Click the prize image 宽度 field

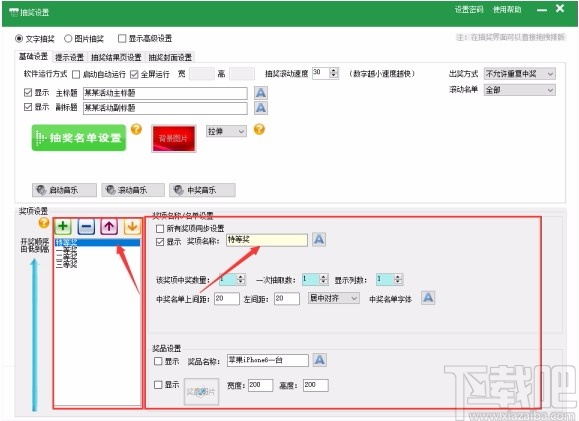(x=261, y=385)
